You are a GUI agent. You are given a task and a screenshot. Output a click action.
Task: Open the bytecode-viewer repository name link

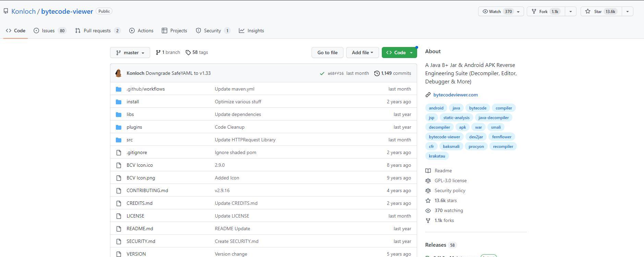67,11
